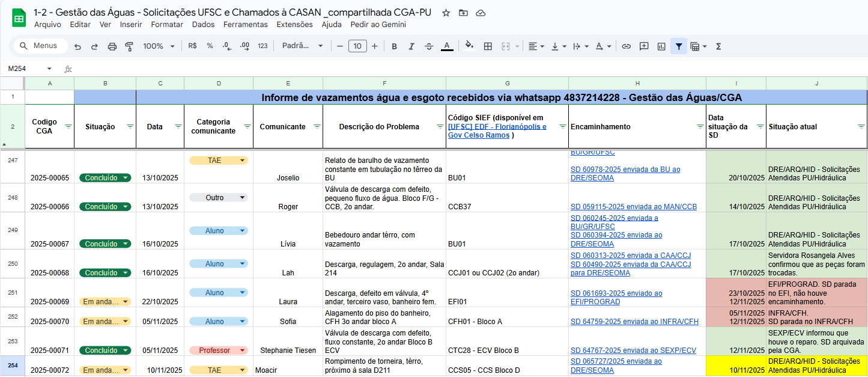Open the insert chart icon
Image resolution: width=868 pixels, height=377 pixels.
click(661, 46)
